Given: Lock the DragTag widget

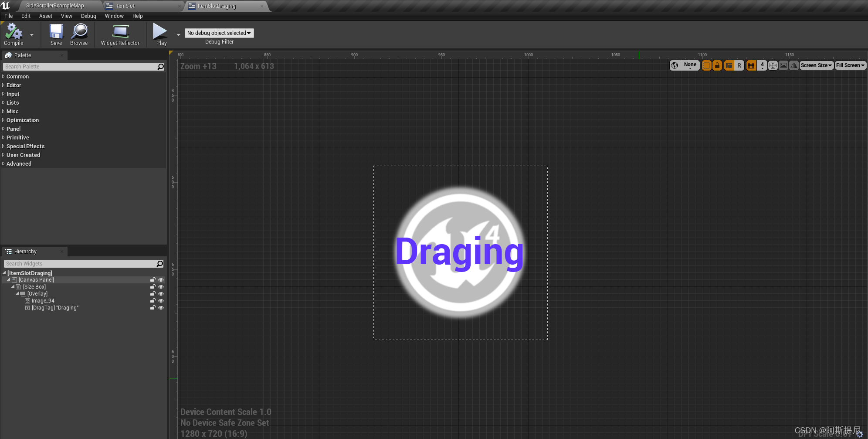Looking at the screenshot, I should click(153, 308).
